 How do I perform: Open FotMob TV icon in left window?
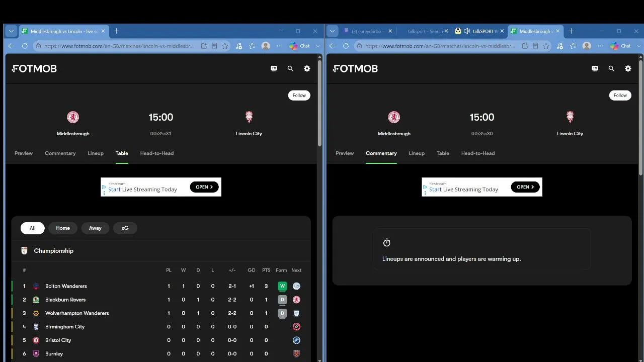click(x=274, y=68)
